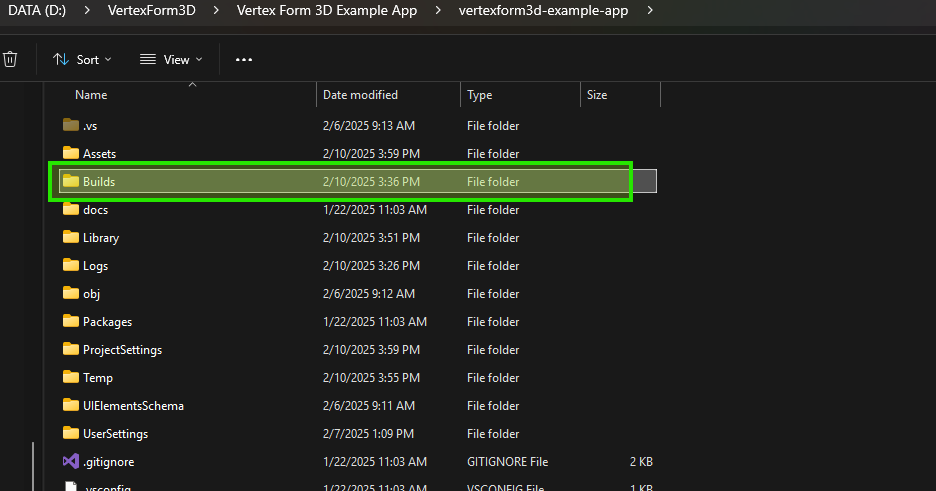Expand the chevron after vertexform3d-example-app breadcrumb

(651, 11)
